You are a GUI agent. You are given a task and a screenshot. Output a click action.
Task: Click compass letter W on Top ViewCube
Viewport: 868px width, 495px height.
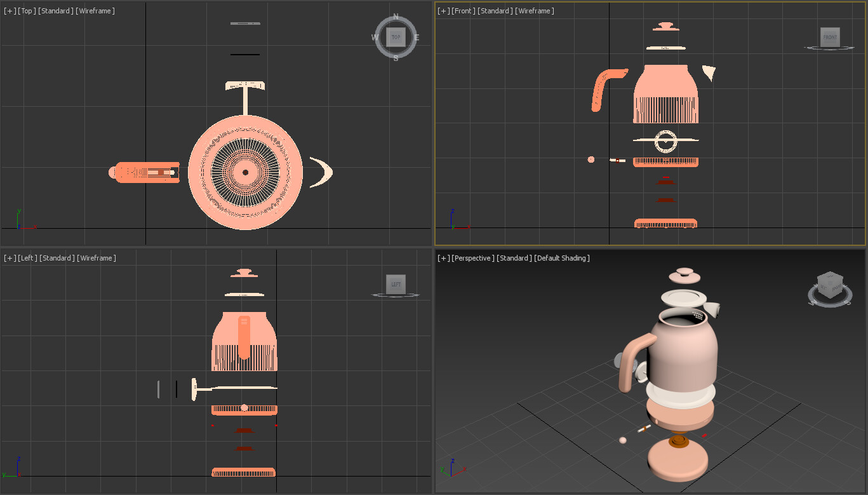pyautogui.click(x=375, y=37)
